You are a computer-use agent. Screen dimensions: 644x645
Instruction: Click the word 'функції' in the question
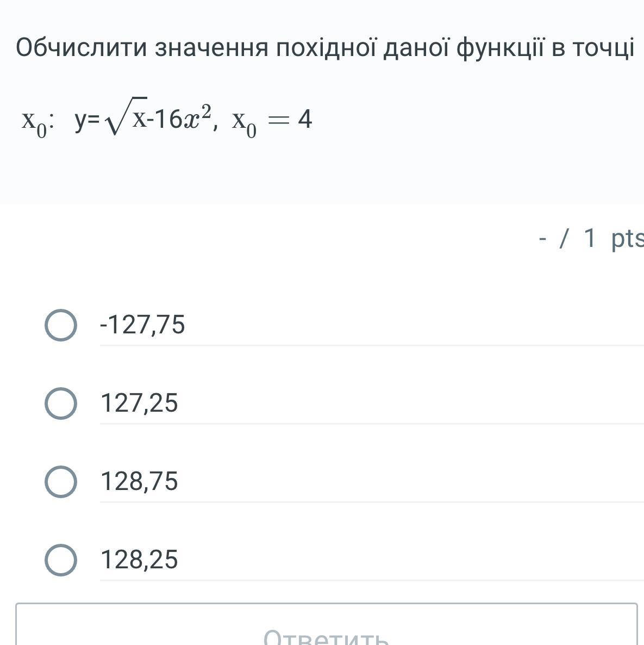click(x=500, y=48)
